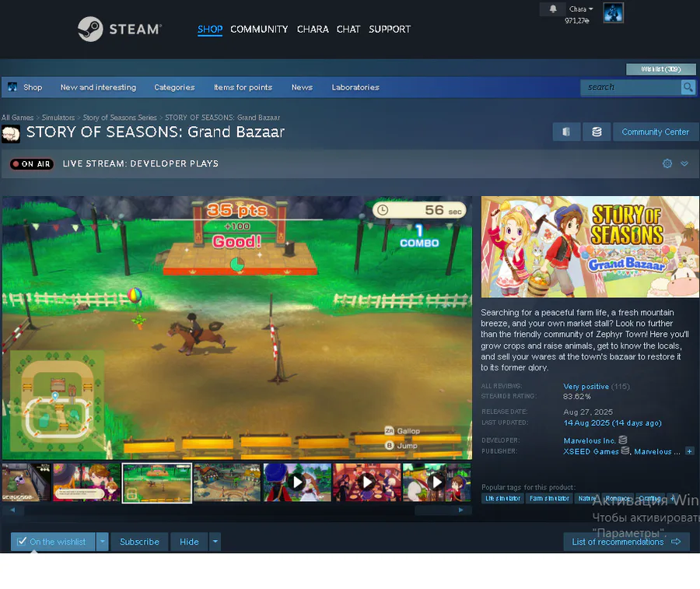The width and height of the screenshot is (700, 589).
Task: Open CHAT in the top navigation
Action: coord(348,30)
